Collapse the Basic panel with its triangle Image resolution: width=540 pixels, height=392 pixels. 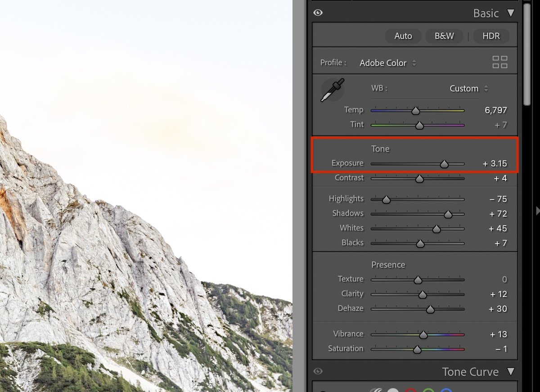(x=512, y=13)
